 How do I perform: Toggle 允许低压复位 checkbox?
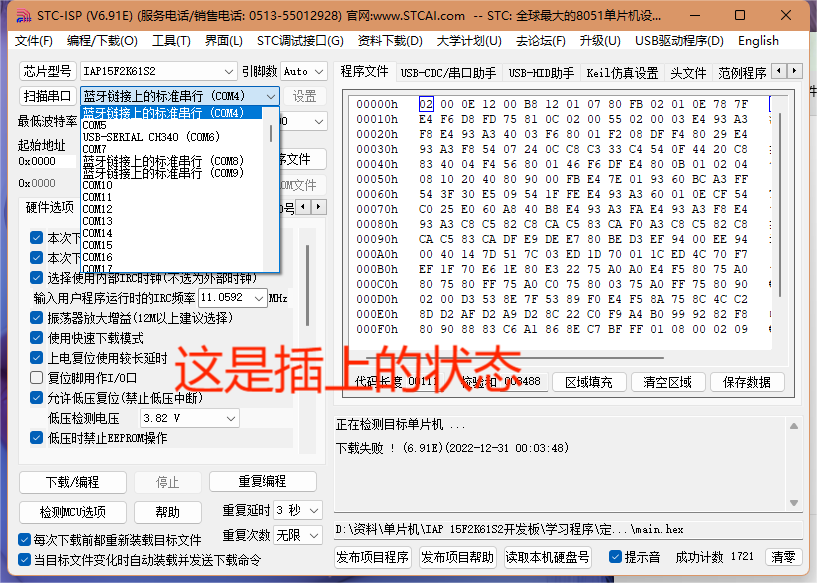(36, 398)
